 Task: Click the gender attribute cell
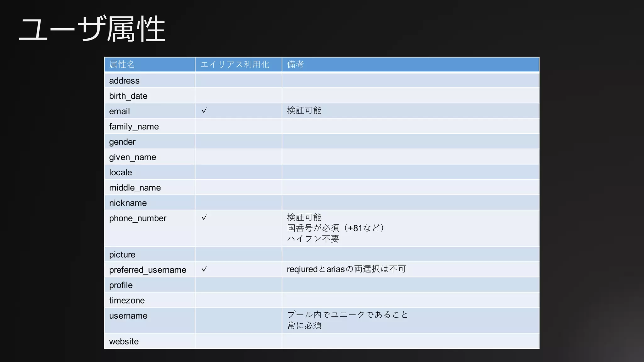[150, 142]
